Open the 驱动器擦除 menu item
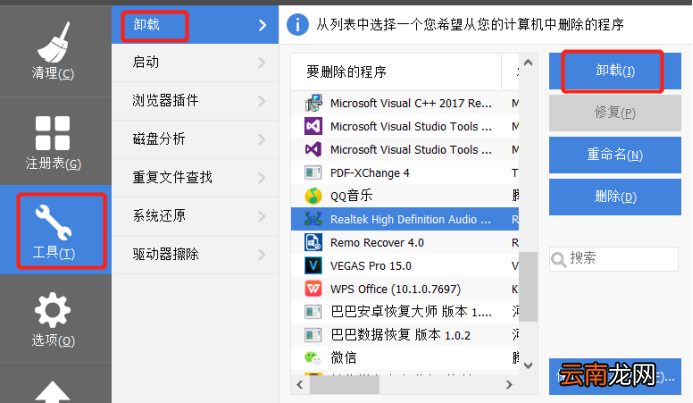 (195, 255)
